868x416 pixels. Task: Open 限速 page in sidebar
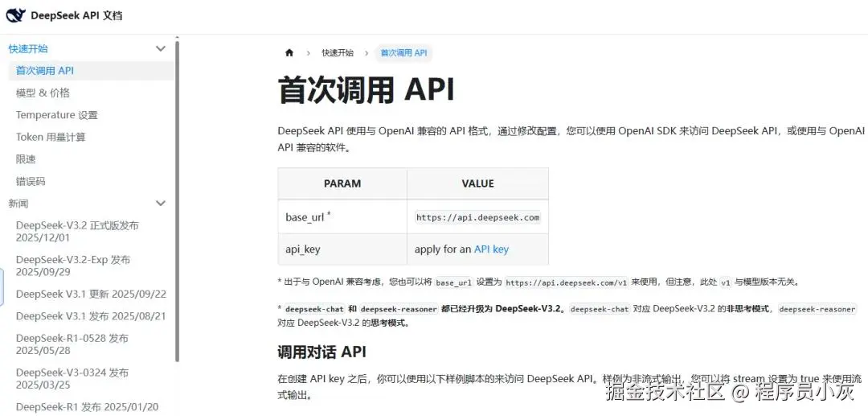click(26, 159)
